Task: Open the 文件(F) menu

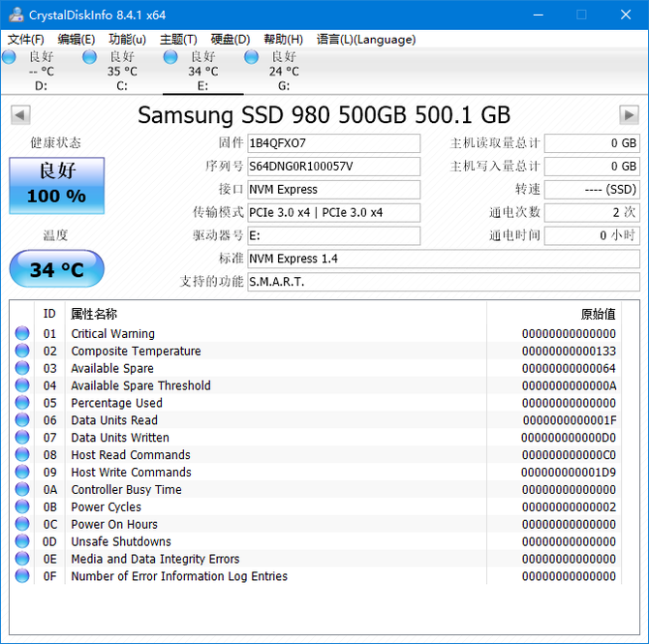Action: point(26,40)
